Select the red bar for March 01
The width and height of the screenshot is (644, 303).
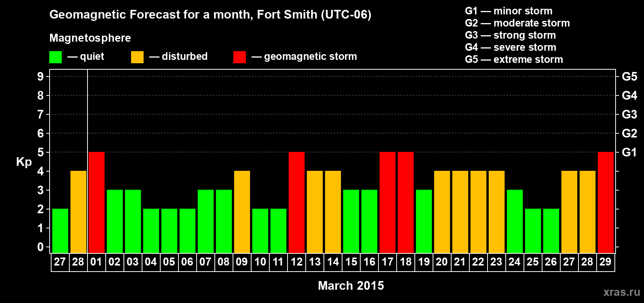click(97, 203)
